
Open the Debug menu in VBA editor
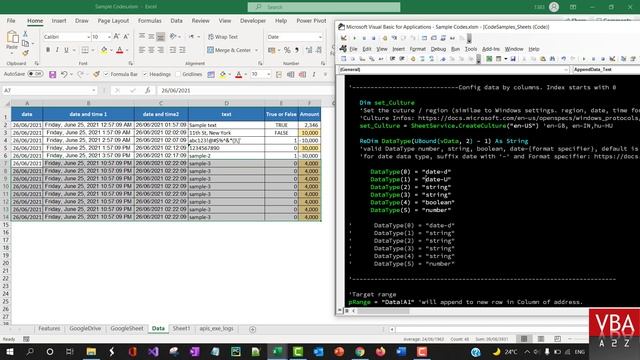(438, 49)
